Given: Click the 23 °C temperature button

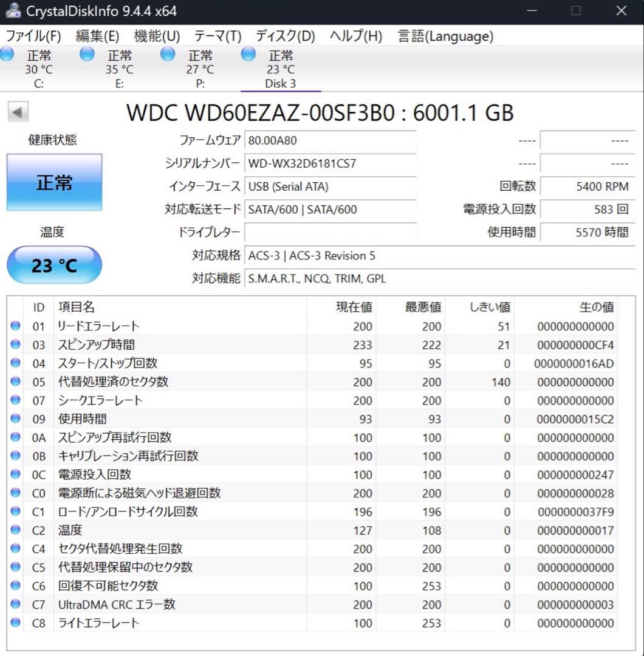Looking at the screenshot, I should click(55, 265).
